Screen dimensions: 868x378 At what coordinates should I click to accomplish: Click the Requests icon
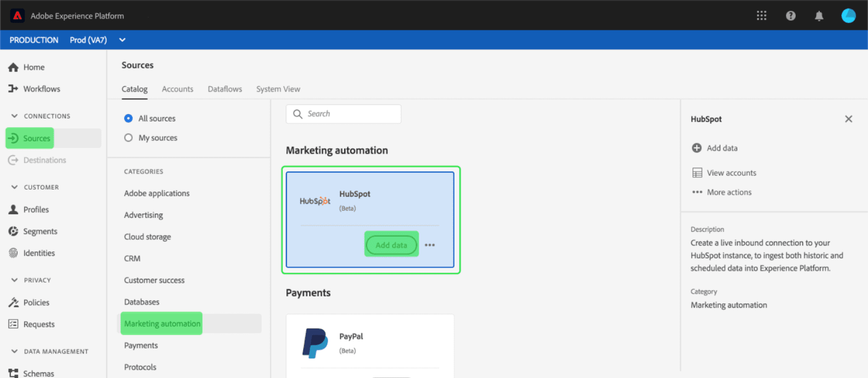13,324
